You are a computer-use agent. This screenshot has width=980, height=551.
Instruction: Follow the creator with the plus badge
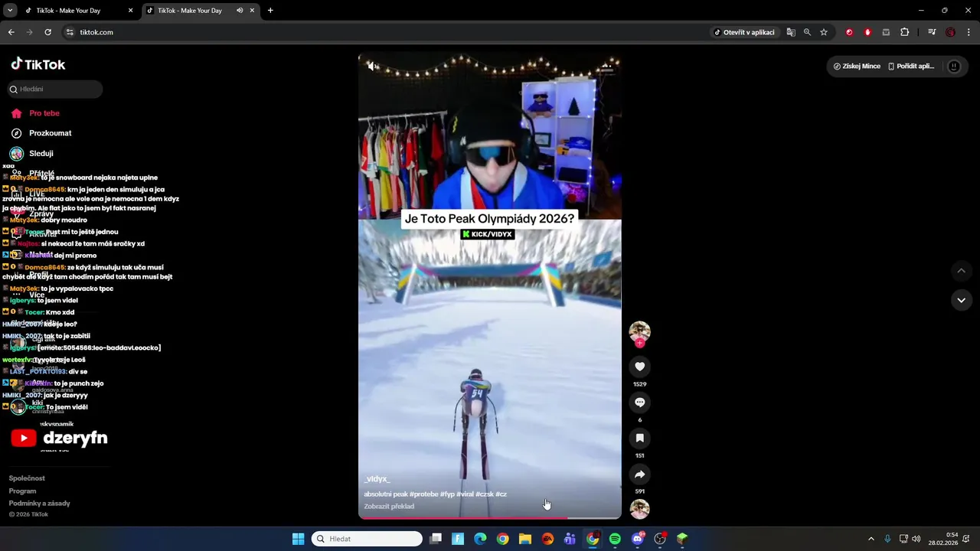point(640,344)
